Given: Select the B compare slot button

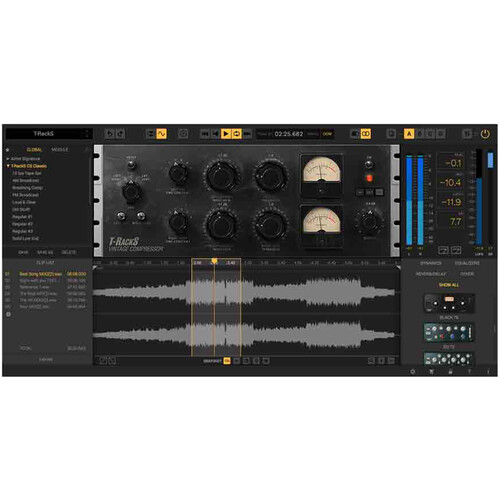Looking at the screenshot, I should pyautogui.click(x=420, y=134).
